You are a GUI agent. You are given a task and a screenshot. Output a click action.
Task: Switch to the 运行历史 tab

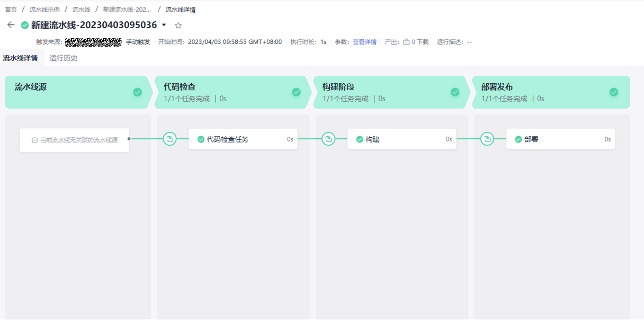(x=64, y=58)
